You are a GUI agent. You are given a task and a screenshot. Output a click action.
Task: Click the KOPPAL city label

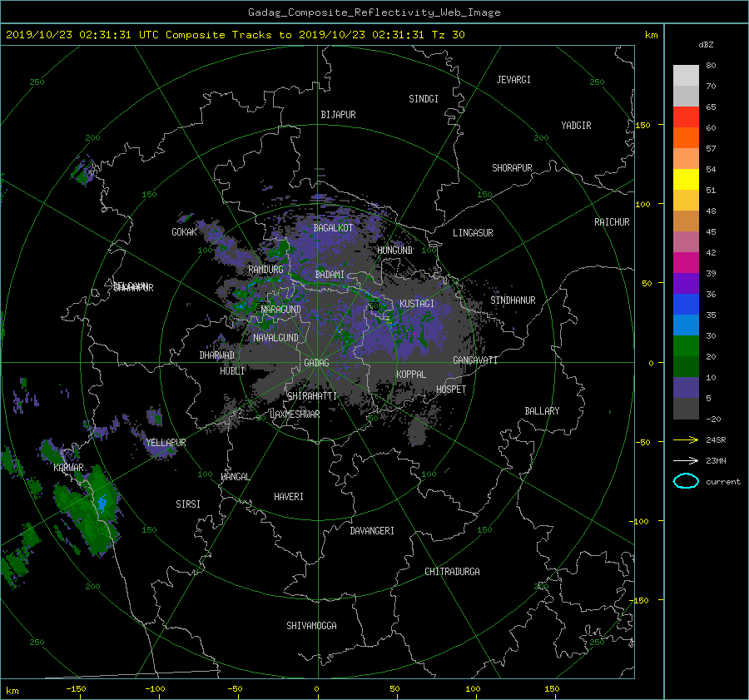pyautogui.click(x=411, y=374)
